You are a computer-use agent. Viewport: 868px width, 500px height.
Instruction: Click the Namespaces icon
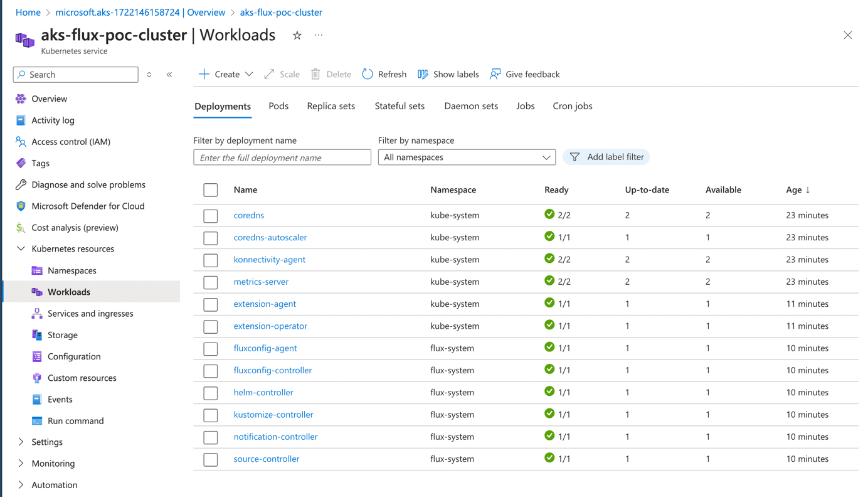(37, 271)
